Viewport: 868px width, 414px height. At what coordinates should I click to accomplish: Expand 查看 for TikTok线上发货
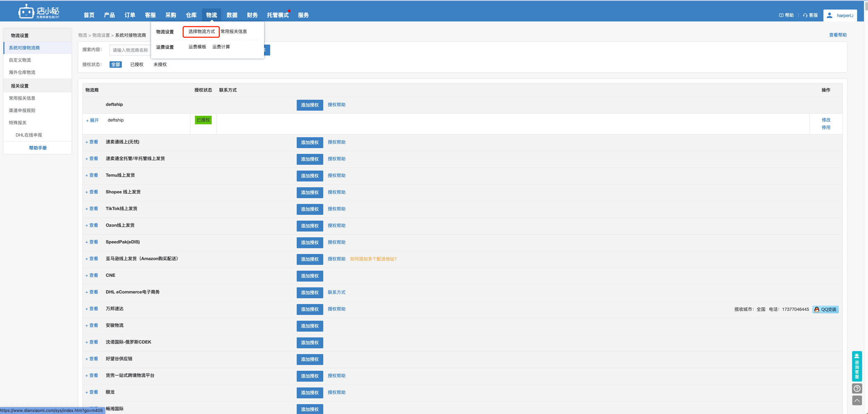click(x=92, y=209)
